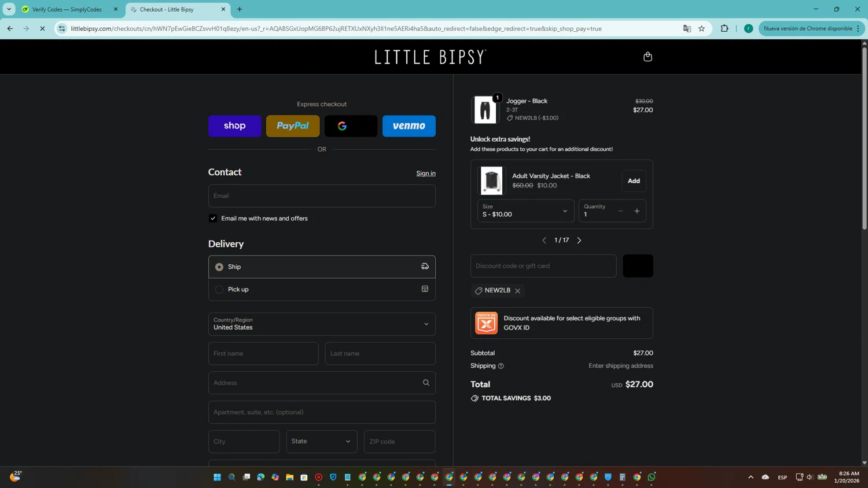
Task: Bookmark this page with the star
Action: tap(702, 28)
